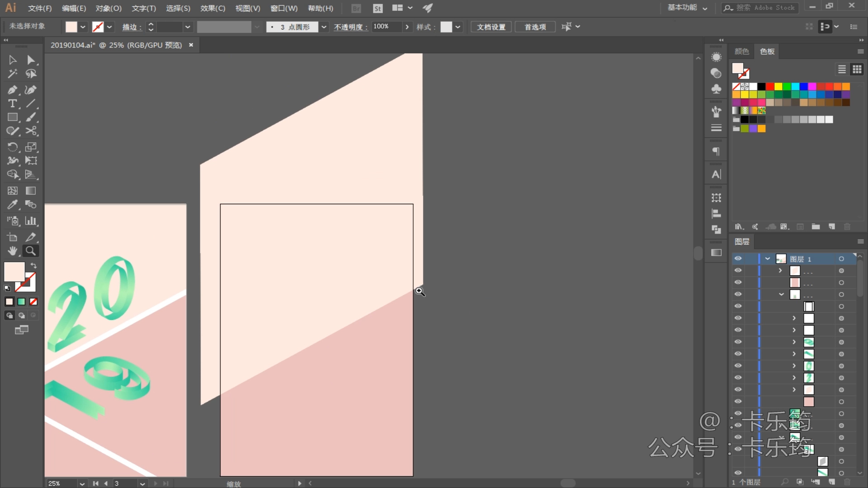
Task: Select the Gradient tool
Action: pos(31,191)
